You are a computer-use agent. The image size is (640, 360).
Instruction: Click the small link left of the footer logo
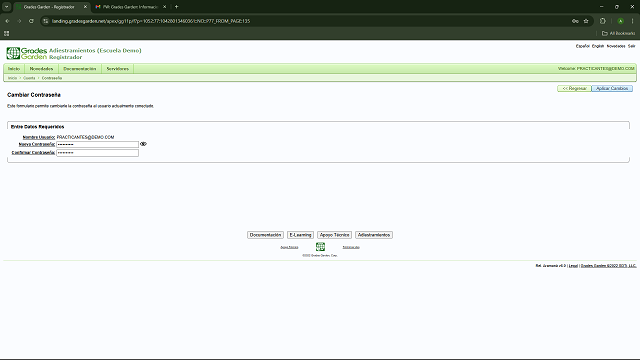pos(289,247)
